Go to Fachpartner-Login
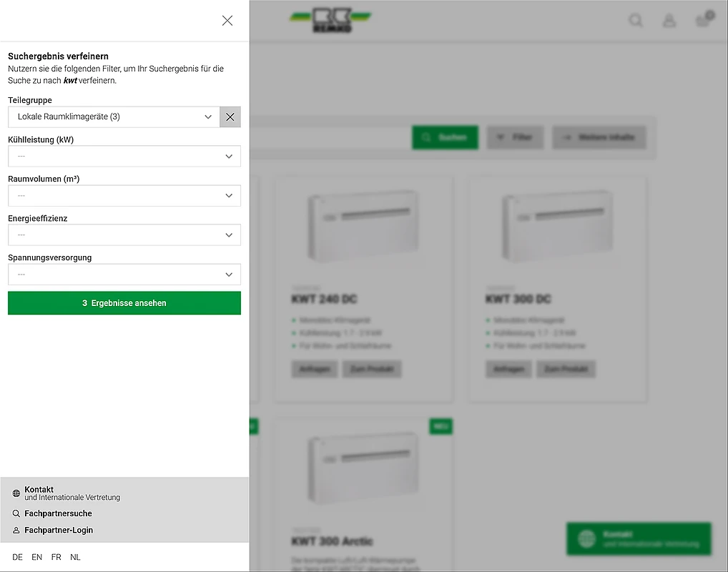 tap(59, 530)
